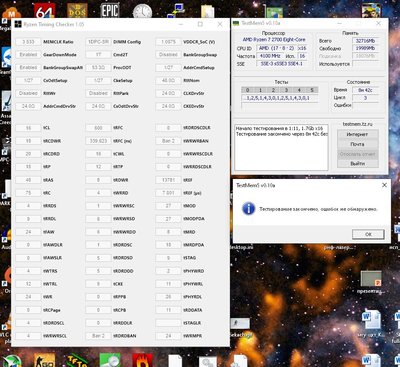Image resolution: width=400 pixels, height=367 pixels.
Task: Open the testmem.tz.ru link
Action: click(x=358, y=124)
